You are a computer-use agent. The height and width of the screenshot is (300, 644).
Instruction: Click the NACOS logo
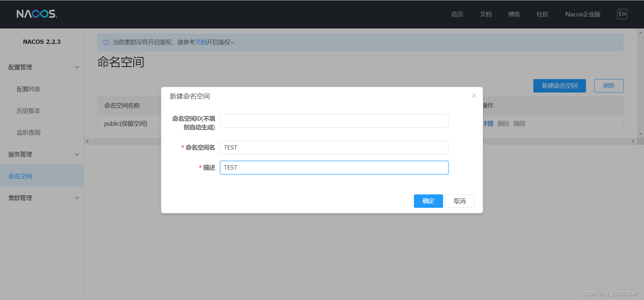37,14
